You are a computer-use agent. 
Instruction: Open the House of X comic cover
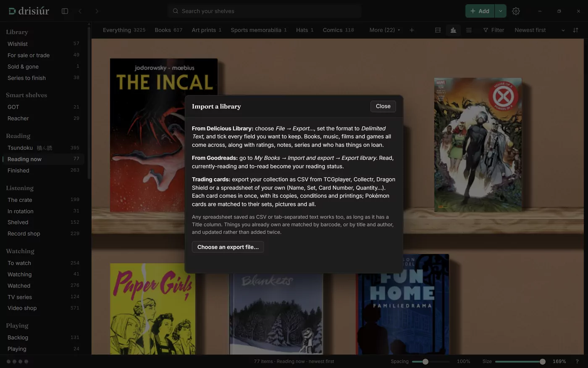coord(478,144)
